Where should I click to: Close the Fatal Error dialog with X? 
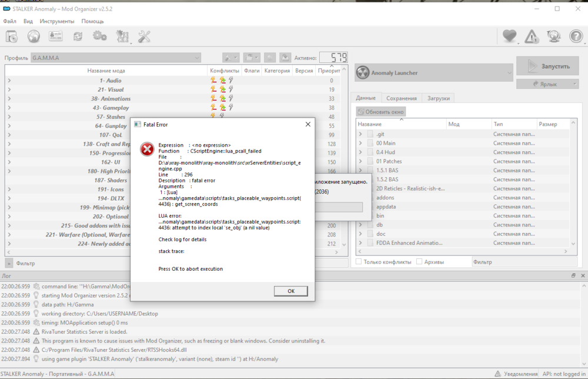click(308, 124)
